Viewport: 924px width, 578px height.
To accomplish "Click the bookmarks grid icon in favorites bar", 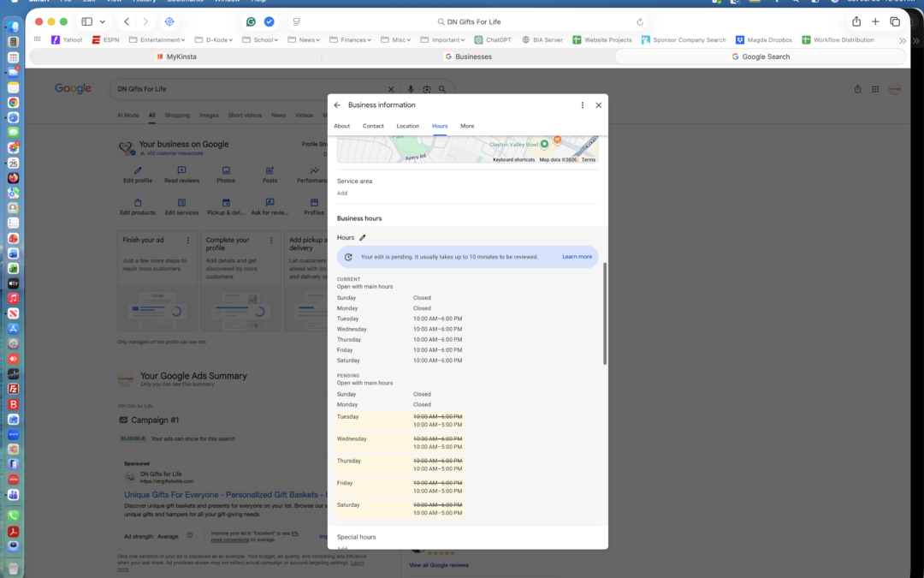I will click(37, 39).
